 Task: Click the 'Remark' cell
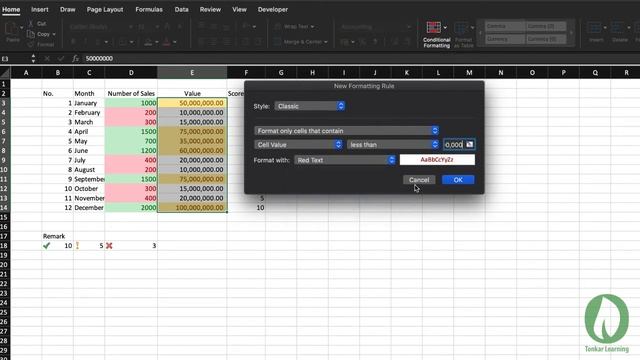coord(58,236)
